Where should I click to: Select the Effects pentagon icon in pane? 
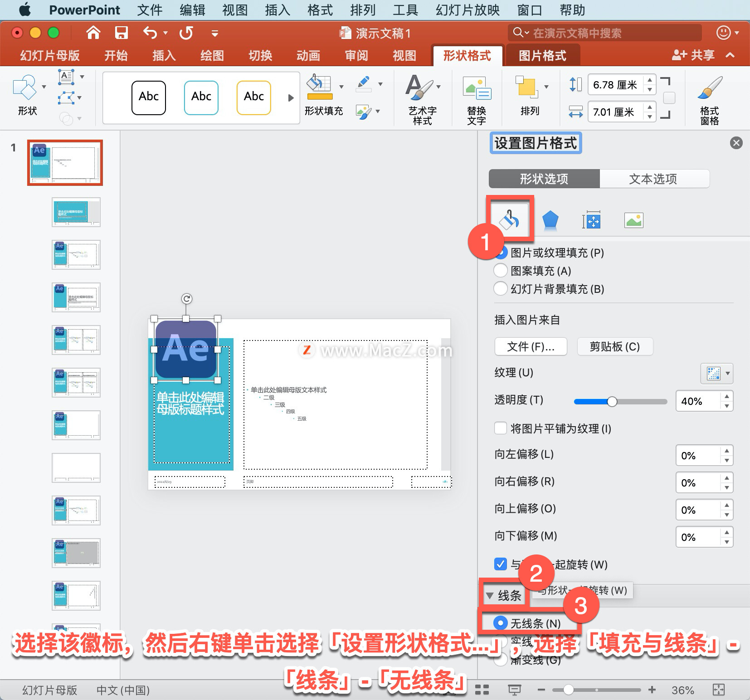click(x=550, y=220)
